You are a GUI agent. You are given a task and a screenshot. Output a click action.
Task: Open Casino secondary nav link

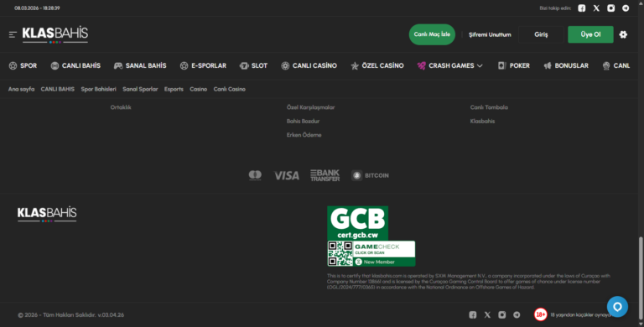(199, 89)
